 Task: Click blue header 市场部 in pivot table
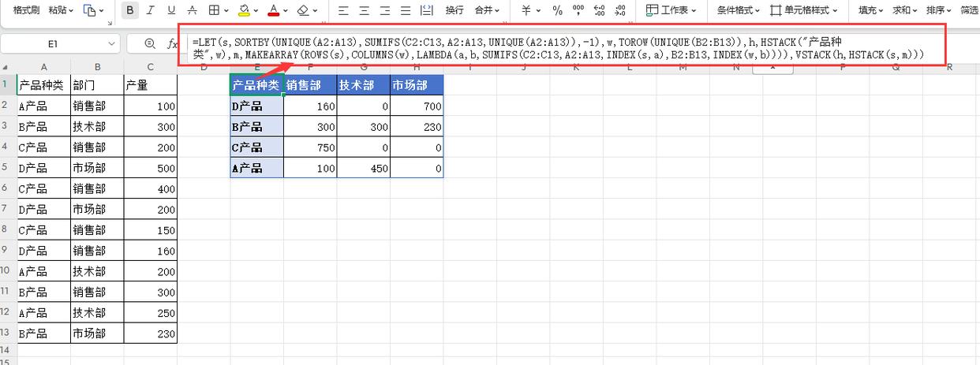point(417,85)
